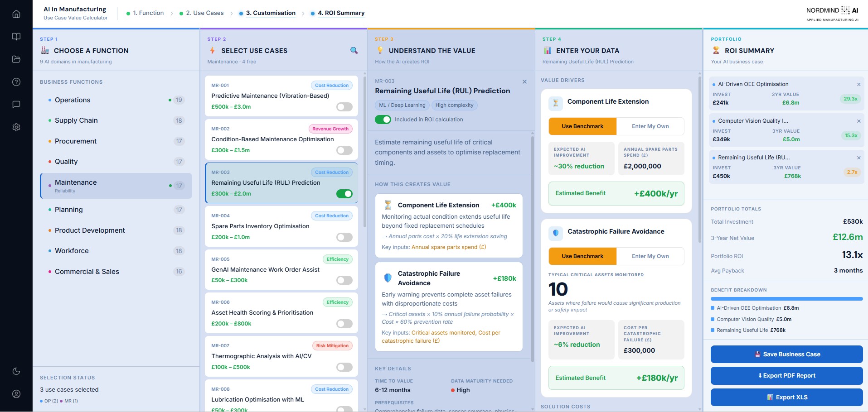Go to 2. Use Cases step tab

[202, 13]
